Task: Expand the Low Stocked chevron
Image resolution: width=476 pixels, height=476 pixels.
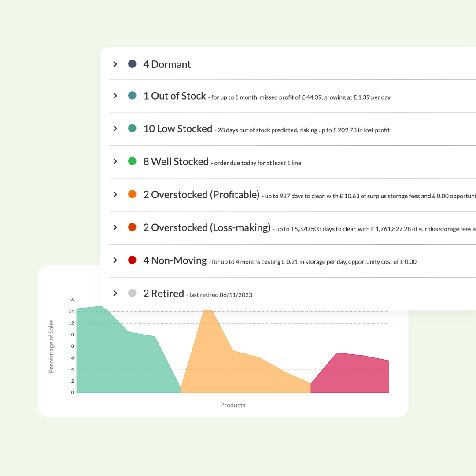Action: pyautogui.click(x=115, y=129)
